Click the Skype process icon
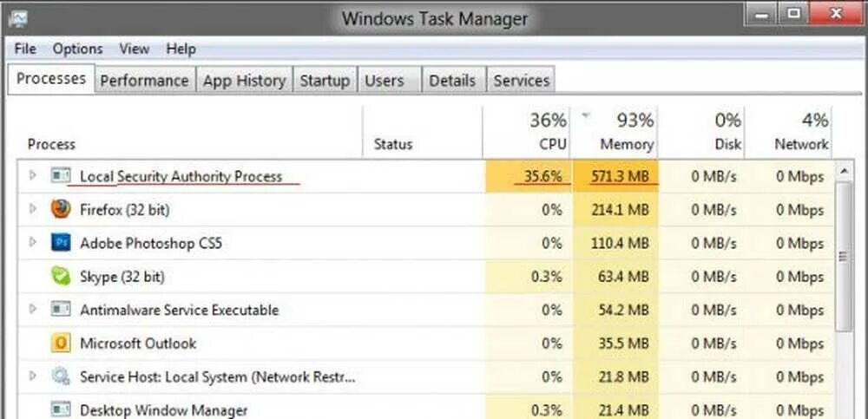Viewport: 868px width, 419px height. point(60,277)
